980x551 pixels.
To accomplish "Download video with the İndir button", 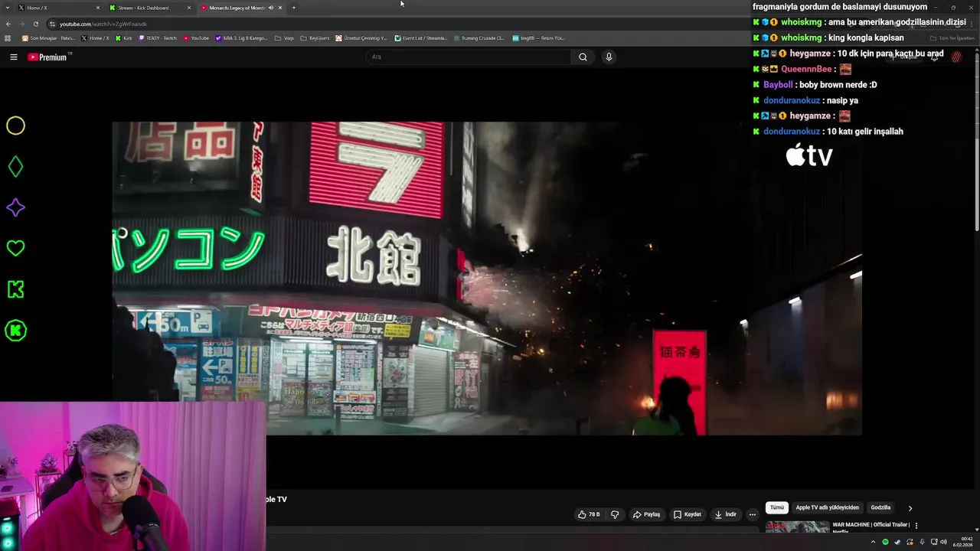I will 725,514.
